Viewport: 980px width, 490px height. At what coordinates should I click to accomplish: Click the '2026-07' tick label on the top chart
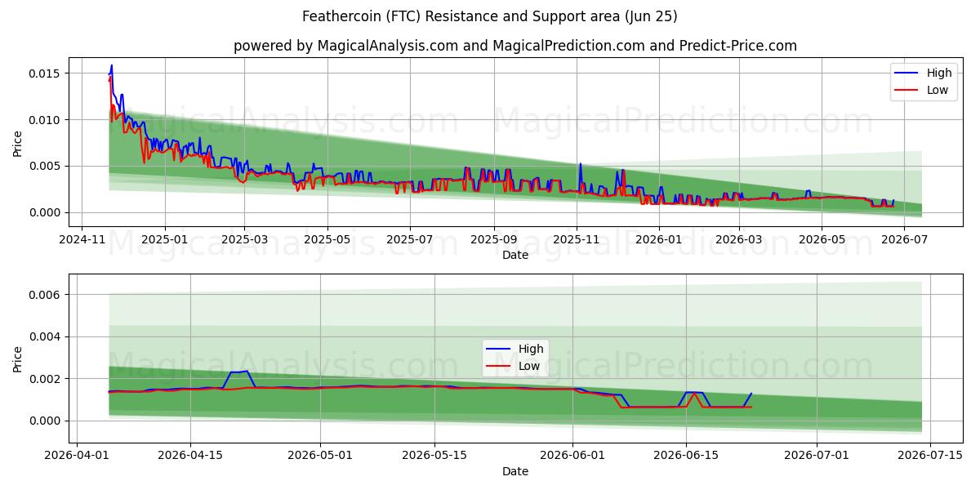pos(904,240)
